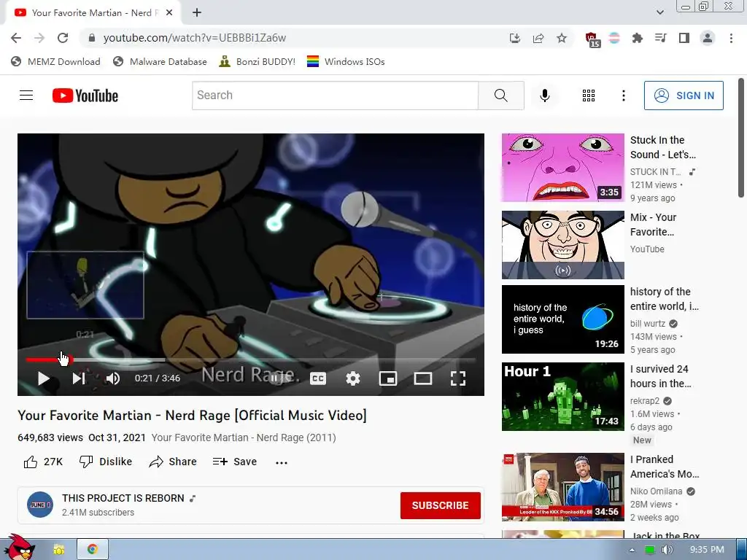Show hidden tray icons arrow
This screenshot has height=560, width=747.
[632, 550]
